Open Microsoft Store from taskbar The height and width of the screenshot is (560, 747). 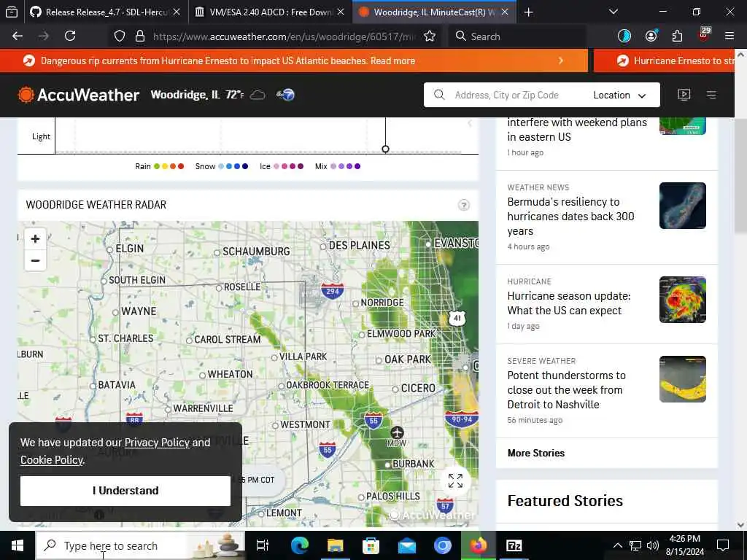(x=371, y=545)
